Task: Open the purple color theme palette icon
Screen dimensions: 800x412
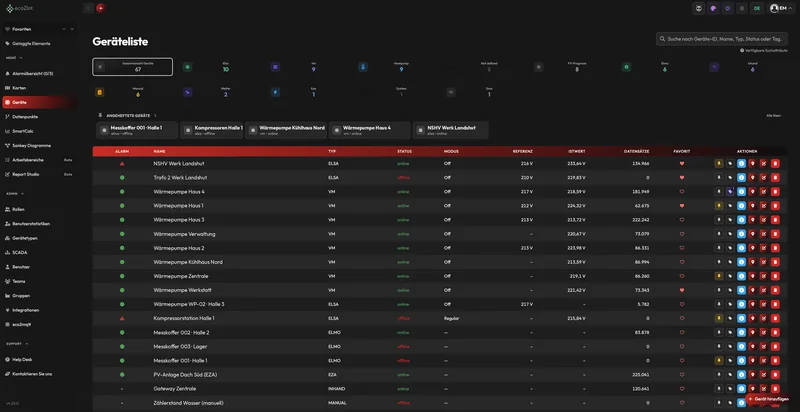Action: point(713,8)
